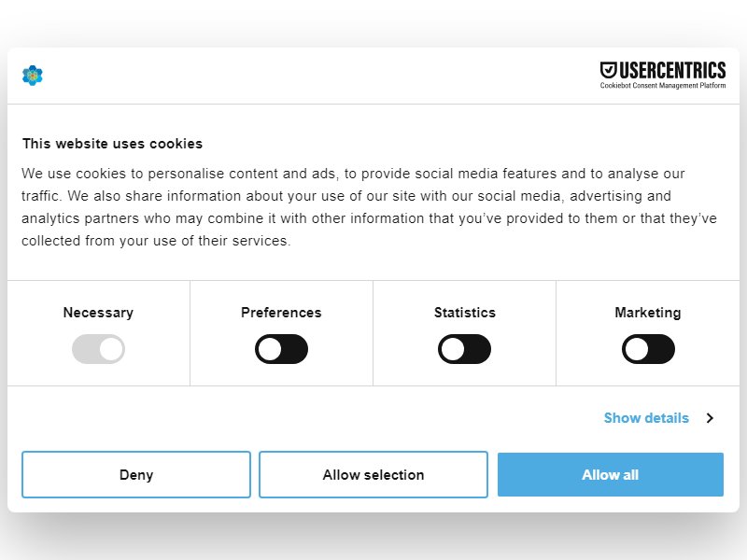Click the cookie description paragraph text
The height and width of the screenshot is (560, 747).
click(369, 206)
